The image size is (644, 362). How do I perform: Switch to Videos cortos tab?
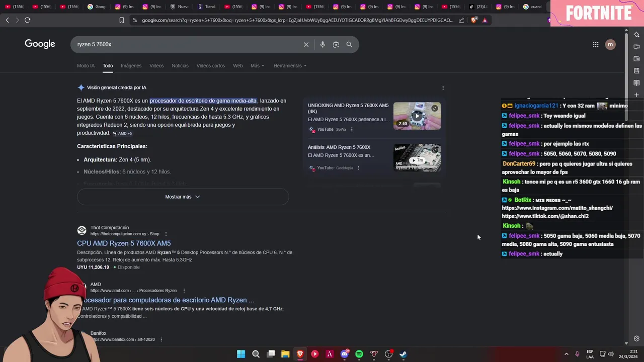[211, 66]
